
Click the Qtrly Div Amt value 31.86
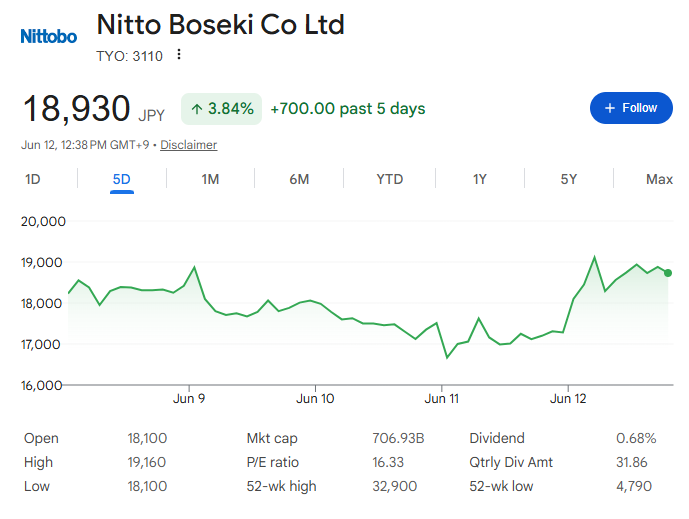631,462
